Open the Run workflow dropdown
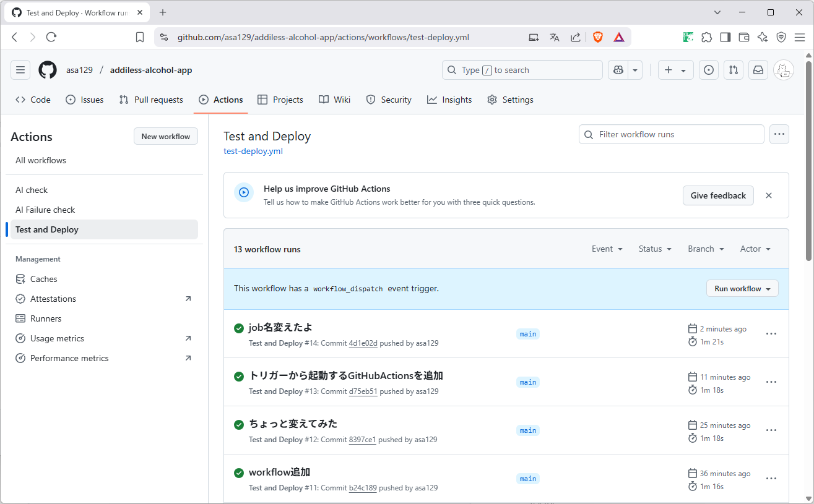The width and height of the screenshot is (814, 504). click(742, 289)
